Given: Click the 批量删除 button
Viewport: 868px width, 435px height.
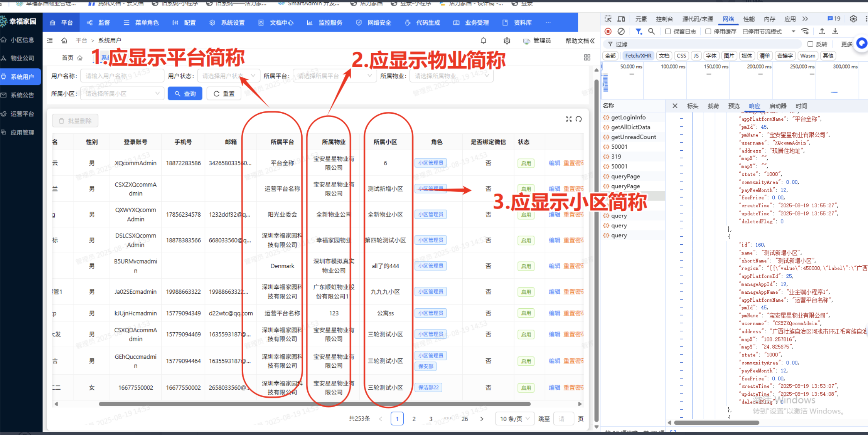Looking at the screenshot, I should 75,120.
